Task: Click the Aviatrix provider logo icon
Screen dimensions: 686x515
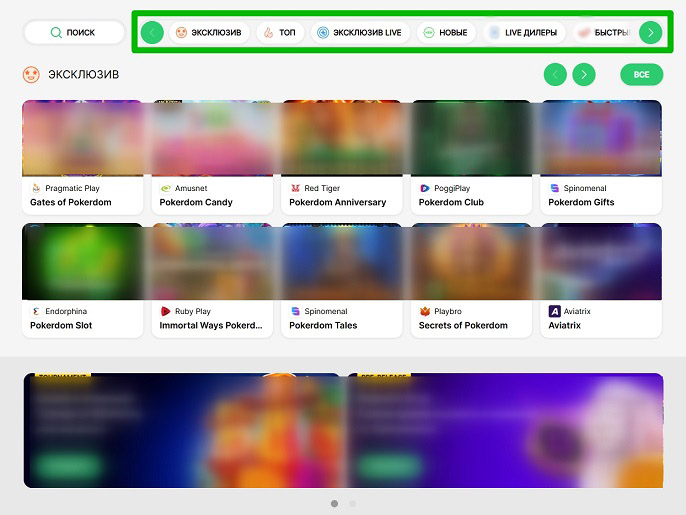Action: pyautogui.click(x=555, y=311)
